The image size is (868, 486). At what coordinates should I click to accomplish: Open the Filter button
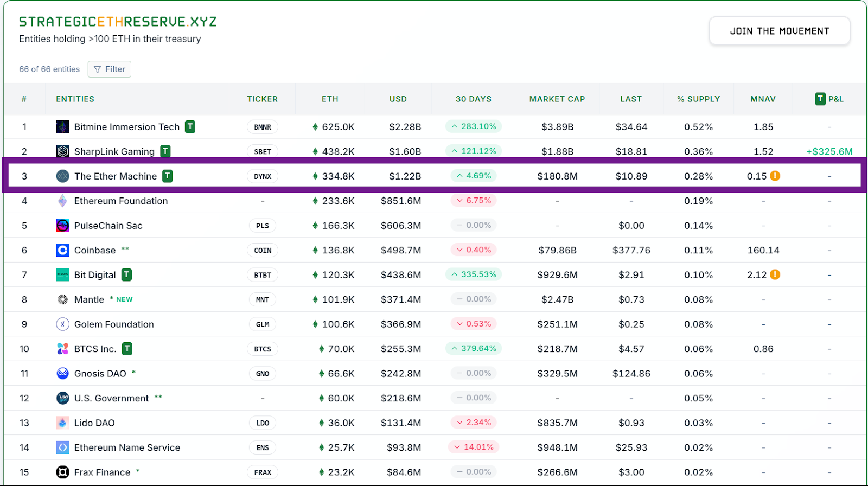(110, 69)
